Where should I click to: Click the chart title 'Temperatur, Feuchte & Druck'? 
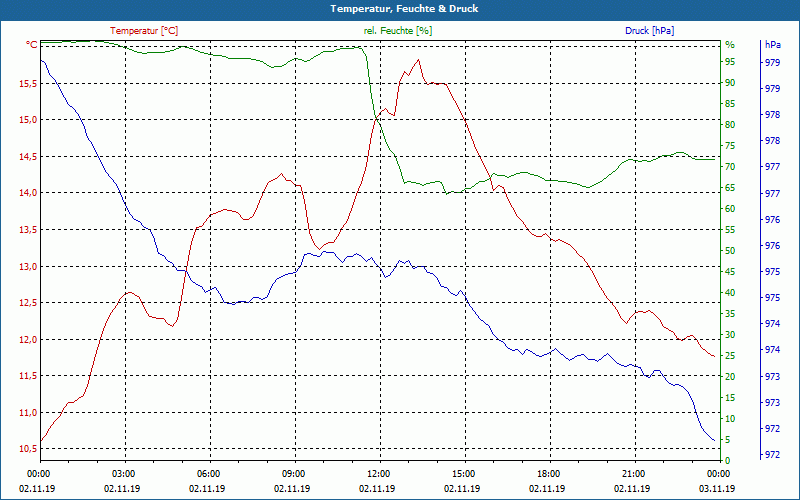click(404, 9)
